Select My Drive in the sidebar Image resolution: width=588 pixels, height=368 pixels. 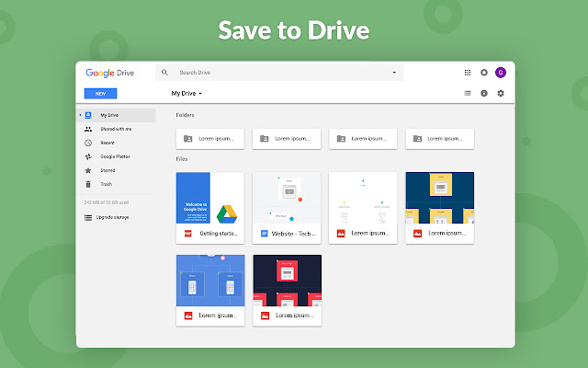pyautogui.click(x=117, y=115)
